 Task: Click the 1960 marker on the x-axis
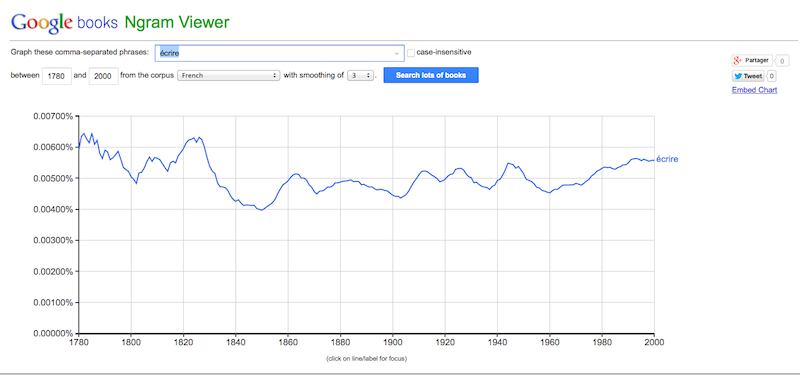549,342
